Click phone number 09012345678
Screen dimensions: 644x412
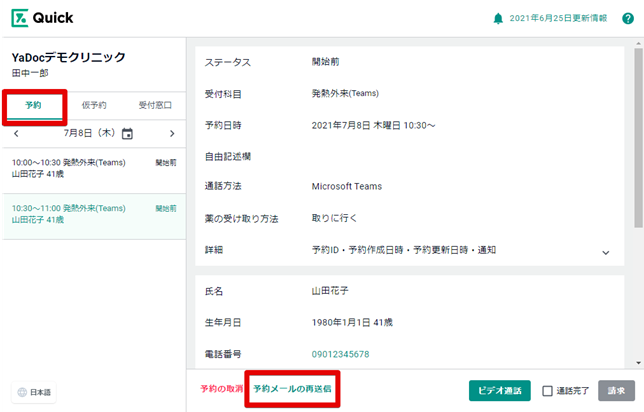coord(340,354)
